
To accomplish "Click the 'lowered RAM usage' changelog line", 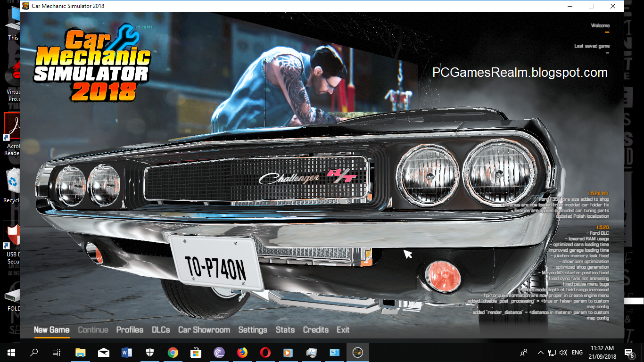I will [x=586, y=239].
